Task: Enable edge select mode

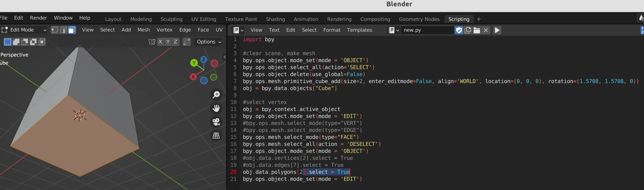Action: click(64, 30)
